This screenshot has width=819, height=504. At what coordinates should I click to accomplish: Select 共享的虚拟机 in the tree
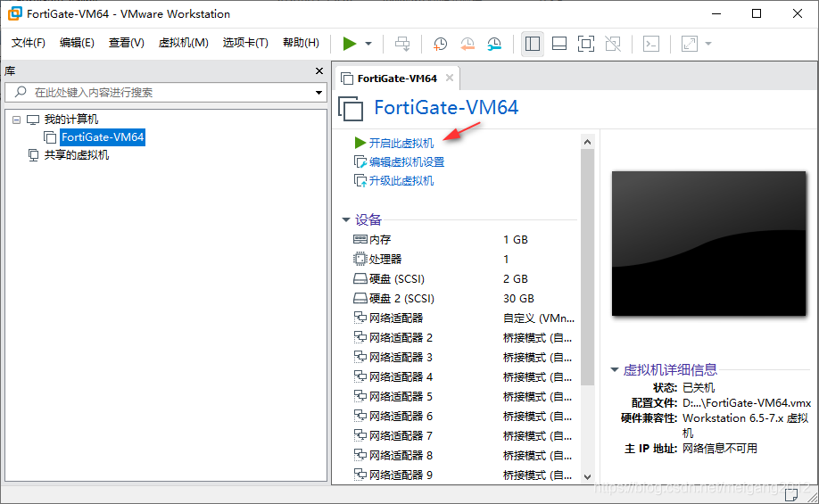[x=76, y=155]
